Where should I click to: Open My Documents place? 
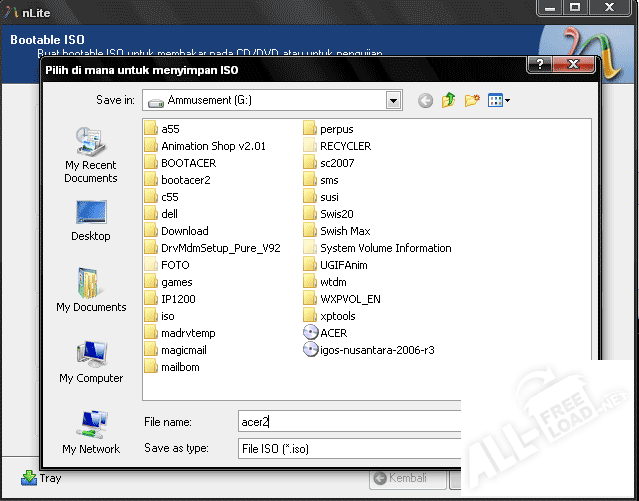pos(91,291)
